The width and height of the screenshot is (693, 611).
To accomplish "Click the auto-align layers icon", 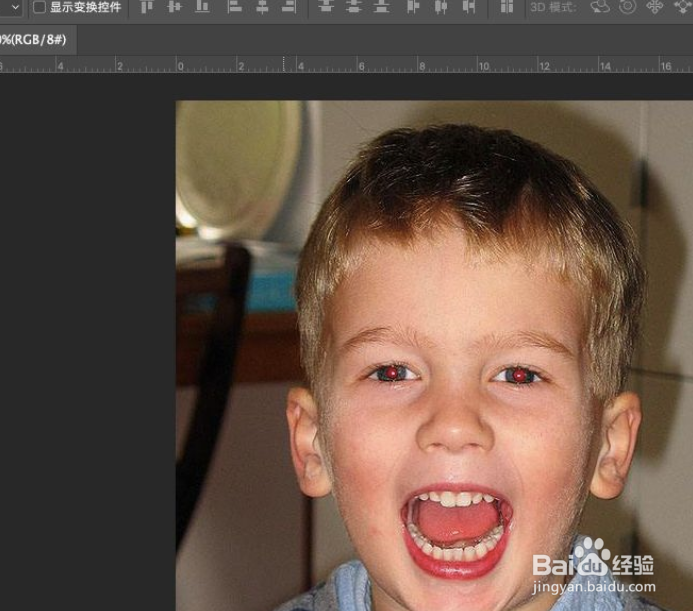I will (506, 6).
